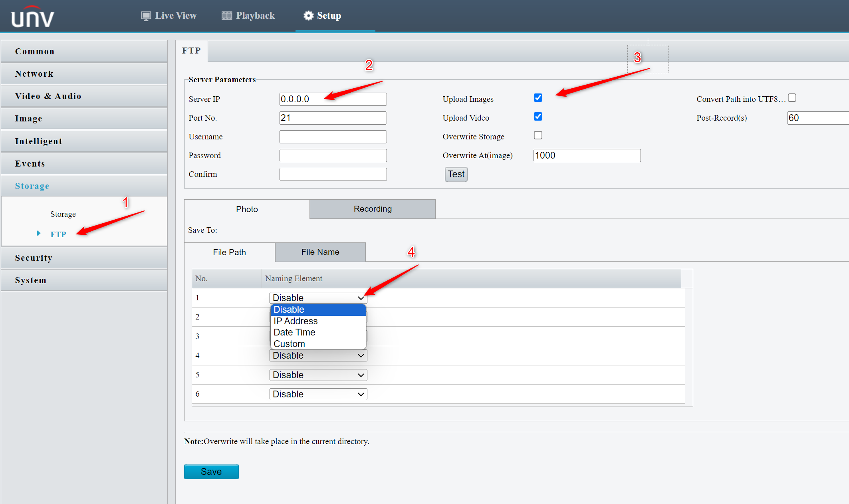This screenshot has width=849, height=504.
Task: Enable the Upload Images checkbox
Action: [538, 98]
